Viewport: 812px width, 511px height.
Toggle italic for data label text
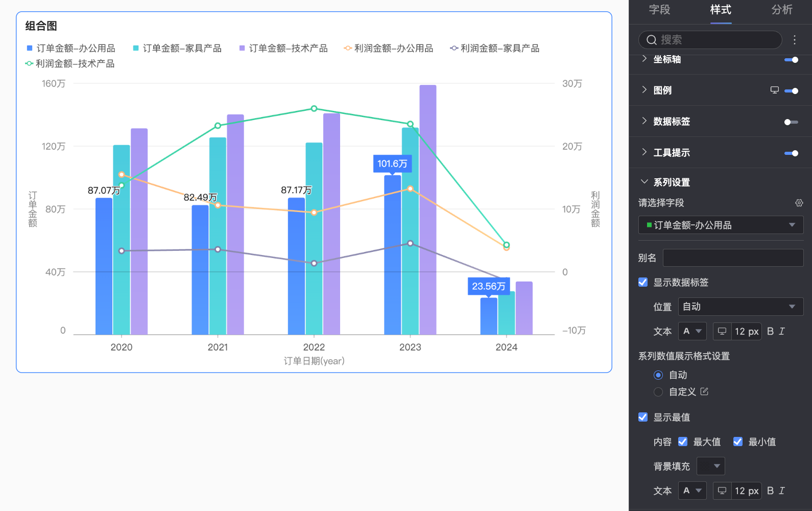tap(782, 331)
